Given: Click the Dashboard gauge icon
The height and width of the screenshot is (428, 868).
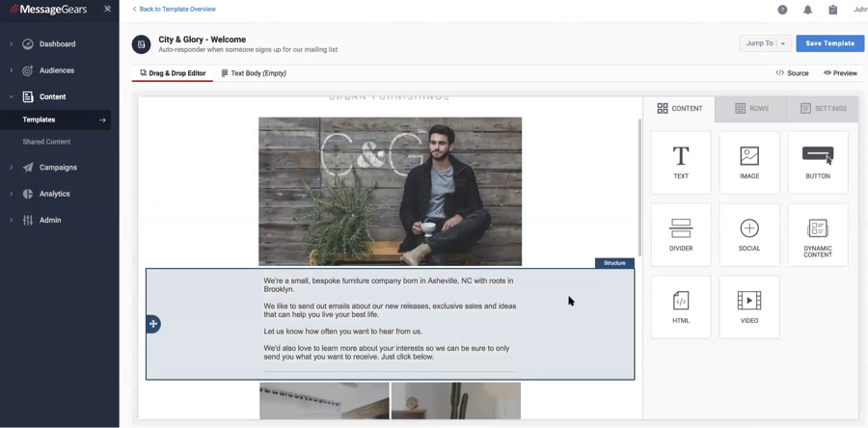Looking at the screenshot, I should coord(28,43).
